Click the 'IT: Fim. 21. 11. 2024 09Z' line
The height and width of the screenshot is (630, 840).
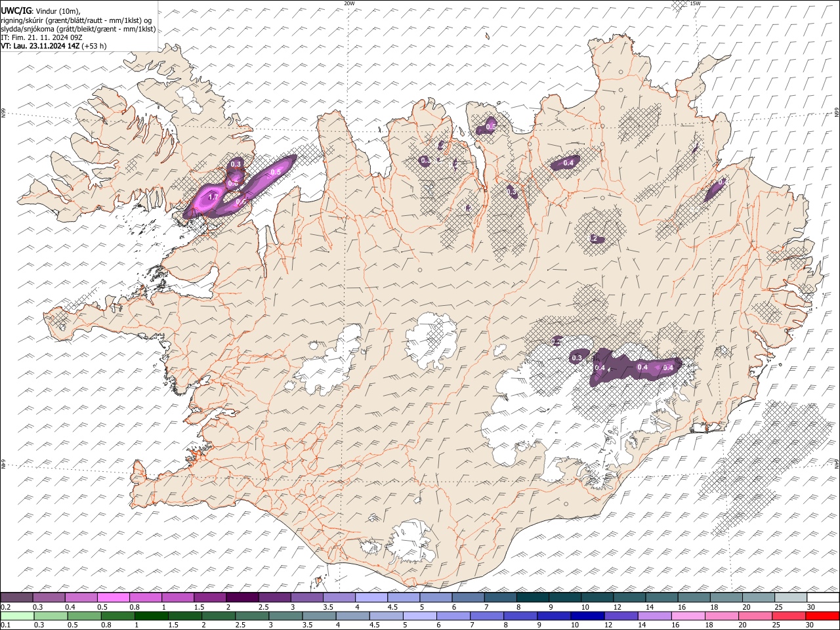tap(42, 37)
